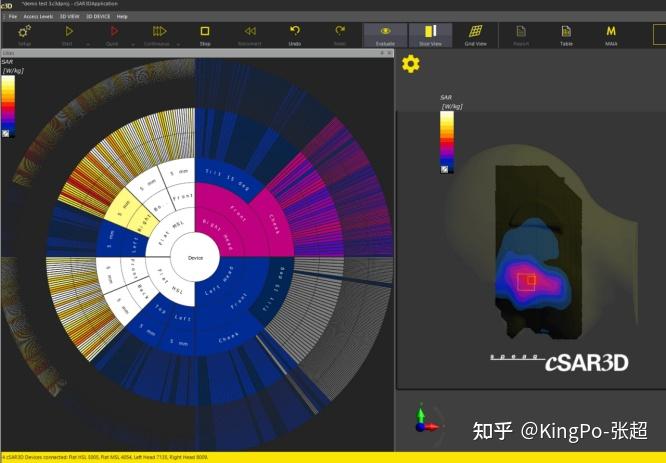Click the checkered icon under left SAR scale
This screenshot has width=666, height=463.
(6, 133)
